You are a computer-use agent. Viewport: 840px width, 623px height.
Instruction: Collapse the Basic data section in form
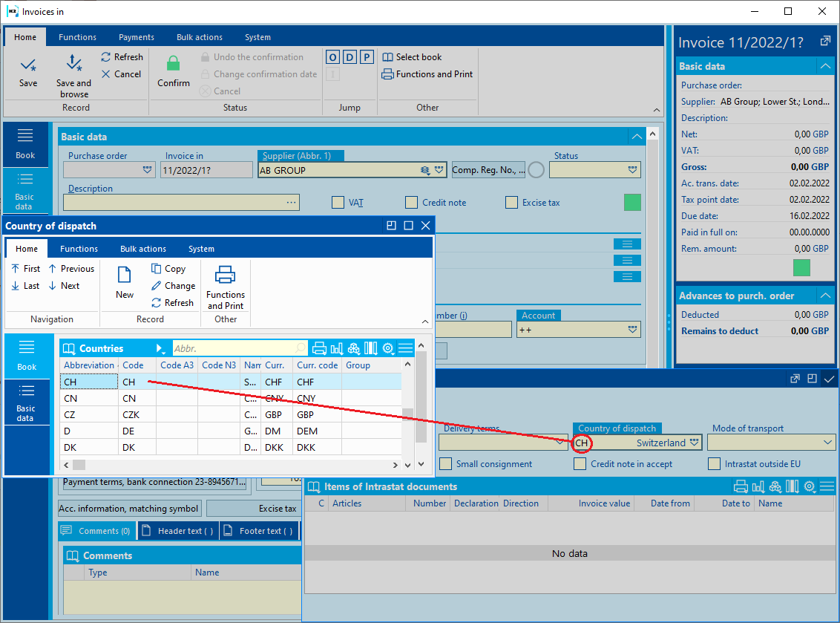click(x=637, y=137)
